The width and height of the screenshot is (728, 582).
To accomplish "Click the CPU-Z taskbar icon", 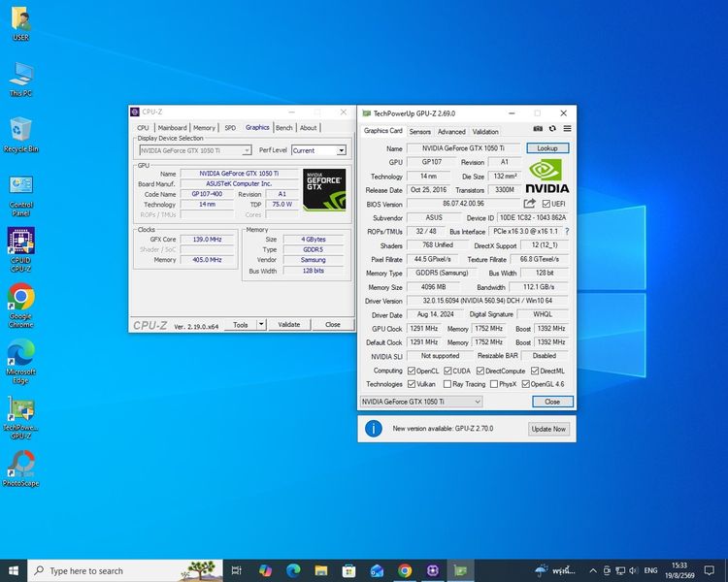I will pyautogui.click(x=432, y=570).
